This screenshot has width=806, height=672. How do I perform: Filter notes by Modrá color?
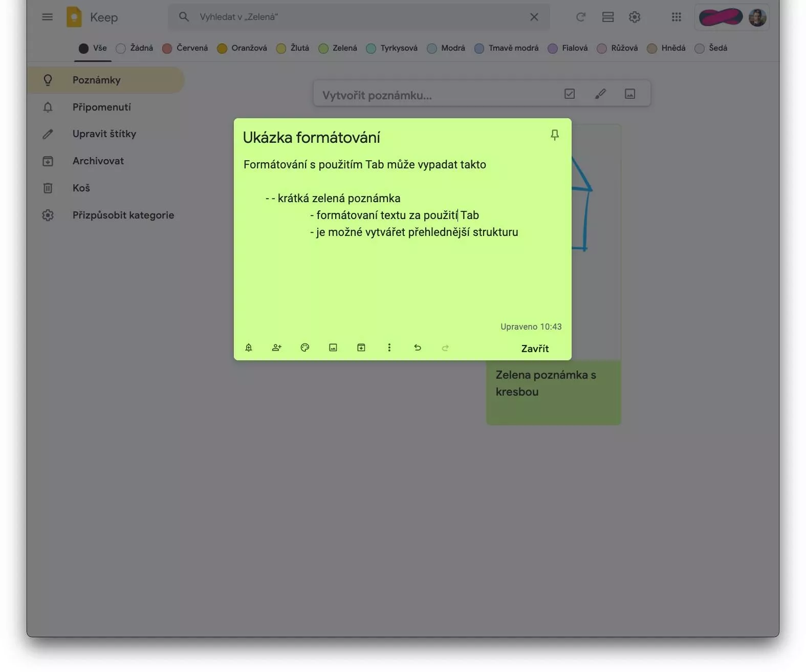point(446,48)
